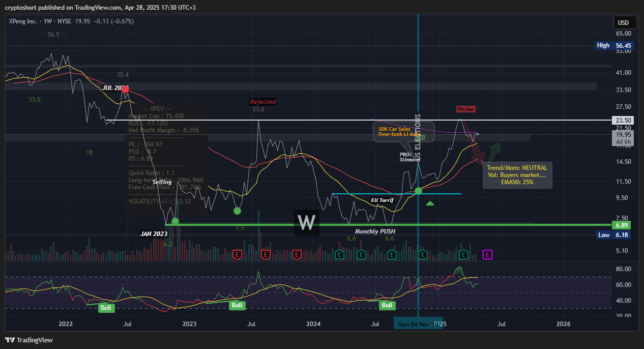Viewport: 644px width, 349px height.
Task: Click the red Pin bar annotation
Action: coord(466,109)
